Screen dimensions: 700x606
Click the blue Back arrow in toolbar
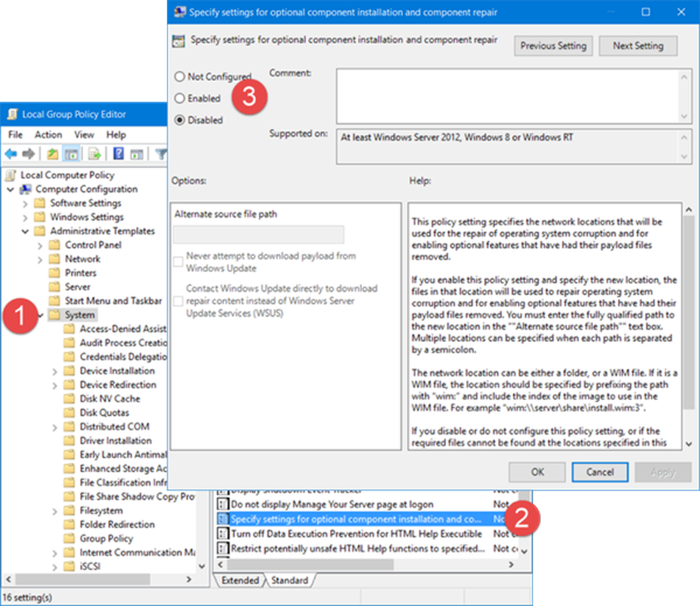tap(11, 154)
